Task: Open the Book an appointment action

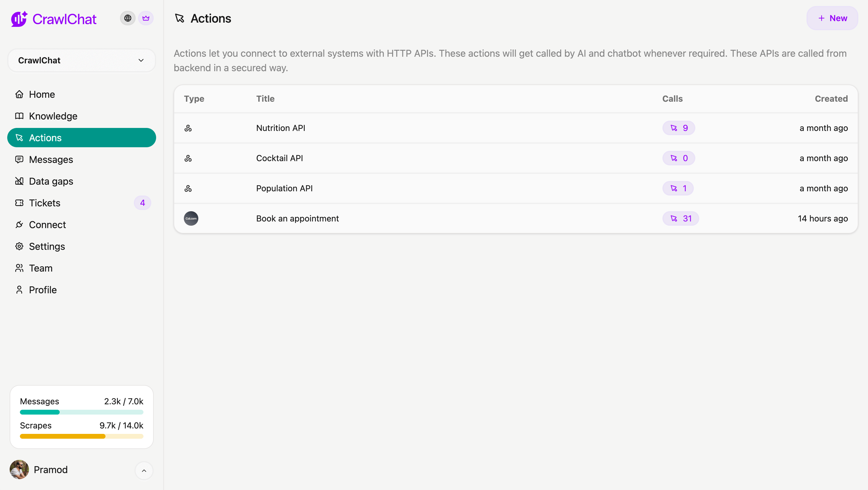Action: 297,218
